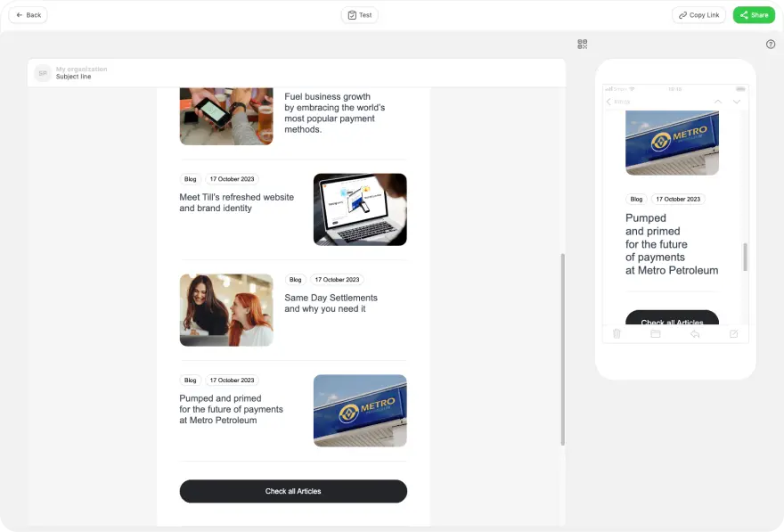Click the trash icon in mobile preview
Screen dimensions: 784x532
pos(617,334)
